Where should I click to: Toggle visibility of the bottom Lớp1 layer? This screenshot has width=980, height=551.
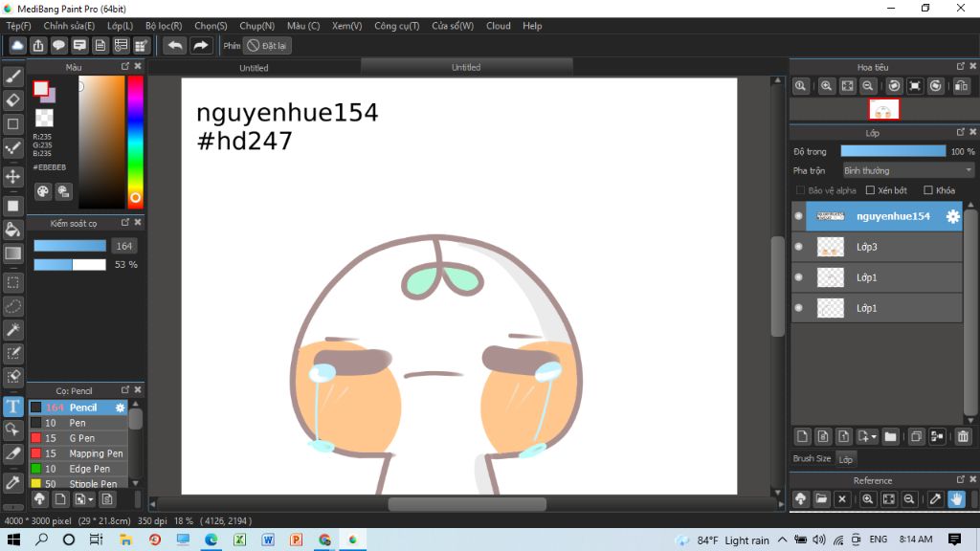click(x=799, y=308)
